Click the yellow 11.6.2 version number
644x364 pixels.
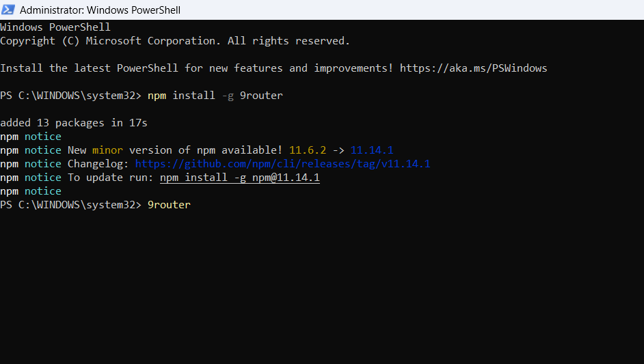[x=307, y=150]
